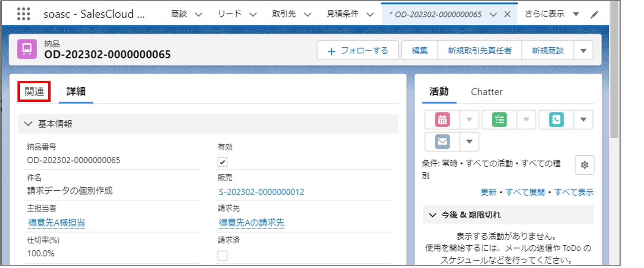
Task: Click the フォローする button
Action: [358, 51]
